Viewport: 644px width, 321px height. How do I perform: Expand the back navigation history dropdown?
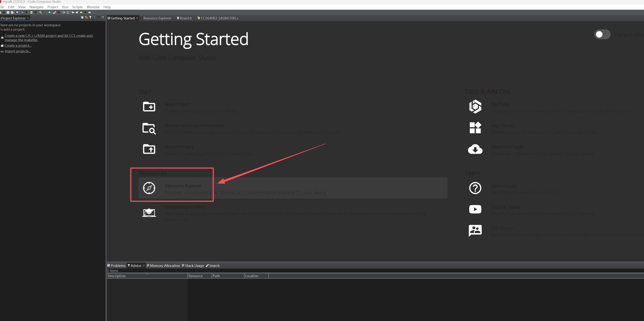click(x=85, y=13)
